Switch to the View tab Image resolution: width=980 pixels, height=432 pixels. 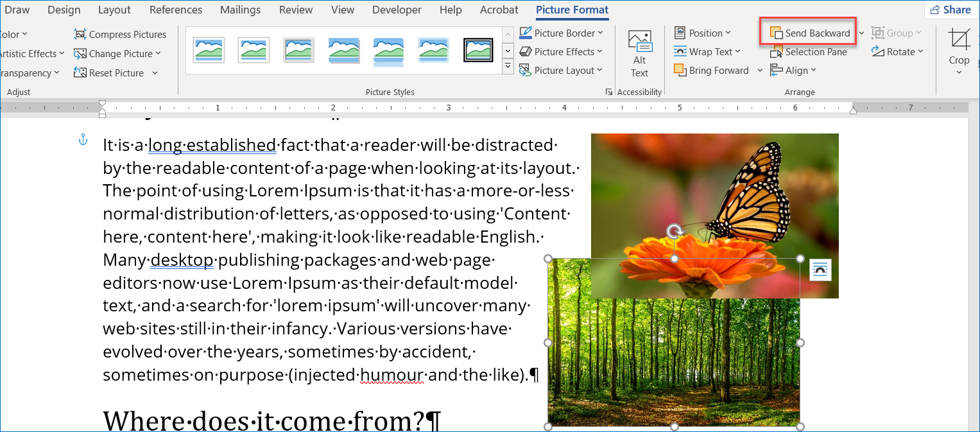(343, 10)
